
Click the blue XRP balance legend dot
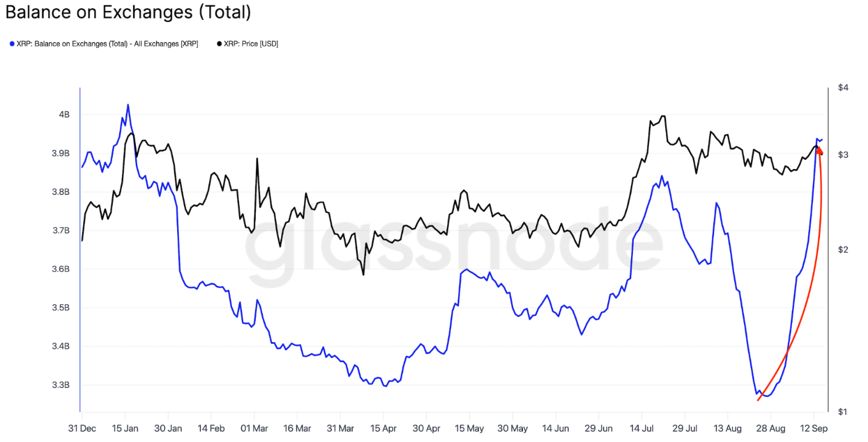(x=12, y=44)
